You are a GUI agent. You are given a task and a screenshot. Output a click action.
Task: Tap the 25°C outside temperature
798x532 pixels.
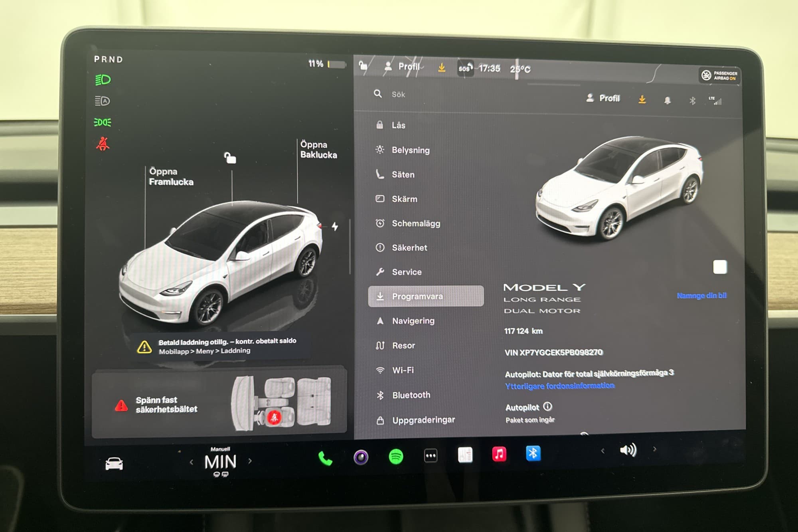[x=520, y=69]
